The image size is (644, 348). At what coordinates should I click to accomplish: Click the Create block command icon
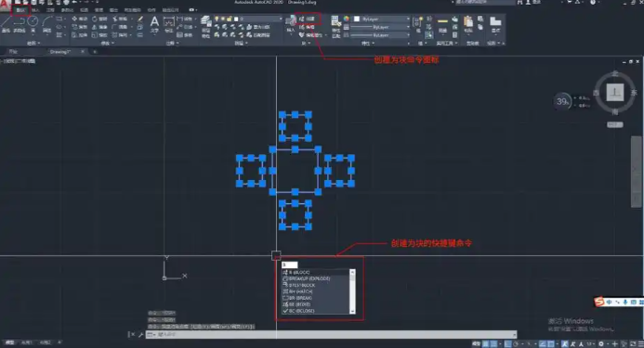tap(307, 19)
